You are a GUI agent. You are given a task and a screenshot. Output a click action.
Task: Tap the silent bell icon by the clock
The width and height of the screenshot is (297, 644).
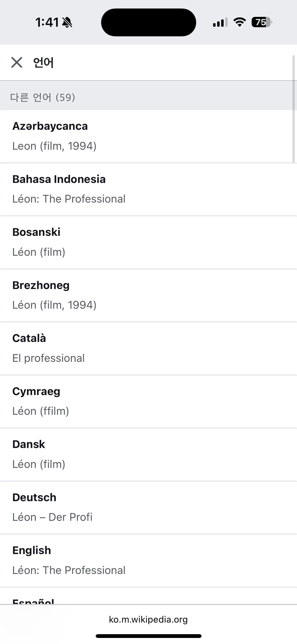click(67, 22)
